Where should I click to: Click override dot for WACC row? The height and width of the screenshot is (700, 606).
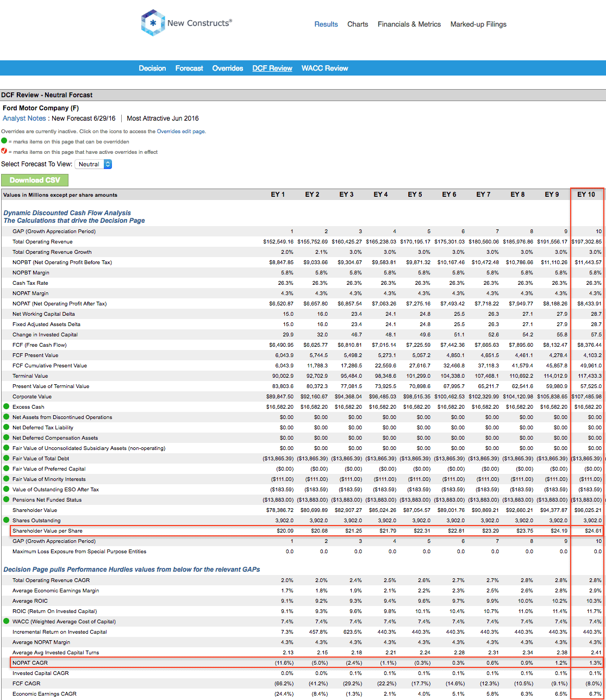[6, 621]
